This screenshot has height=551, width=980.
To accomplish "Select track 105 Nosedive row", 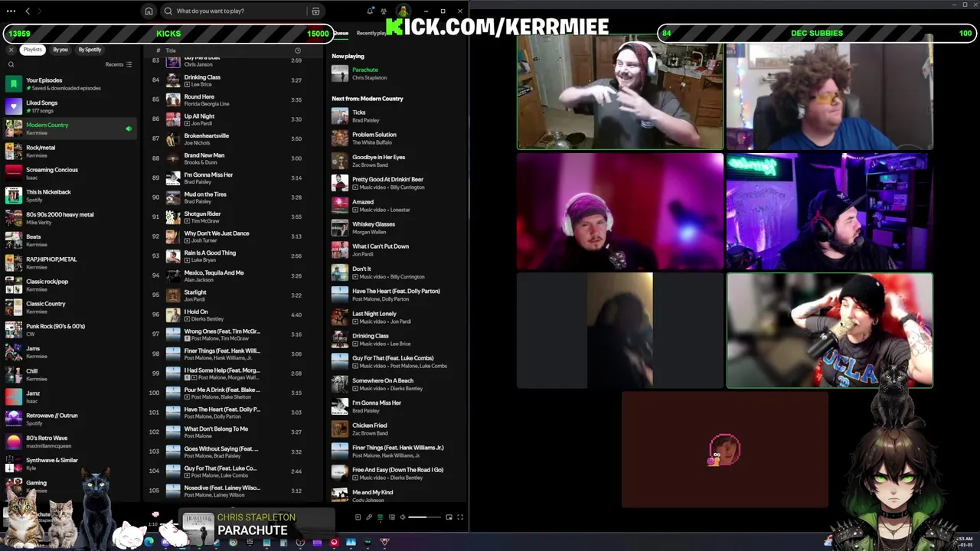I will 233,491.
